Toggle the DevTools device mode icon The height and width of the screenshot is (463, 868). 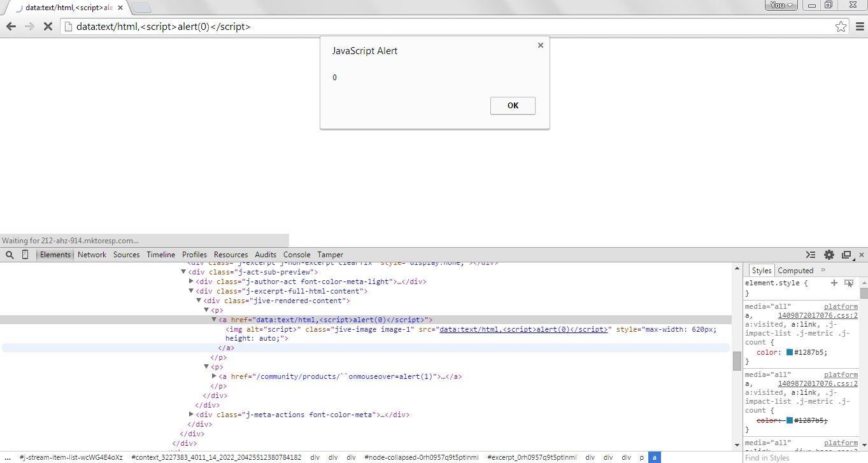pyautogui.click(x=25, y=255)
